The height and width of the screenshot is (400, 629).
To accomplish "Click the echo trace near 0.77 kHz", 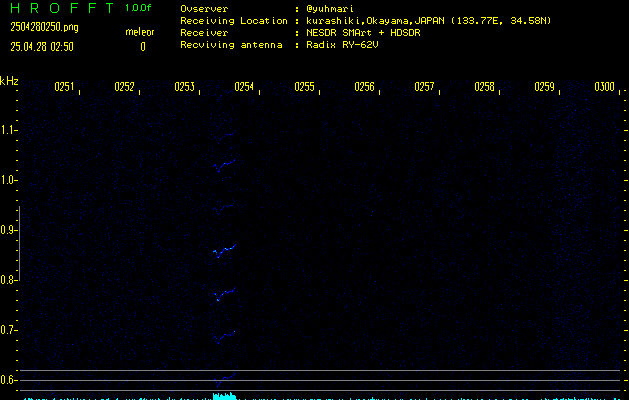I will pyautogui.click(x=225, y=294).
